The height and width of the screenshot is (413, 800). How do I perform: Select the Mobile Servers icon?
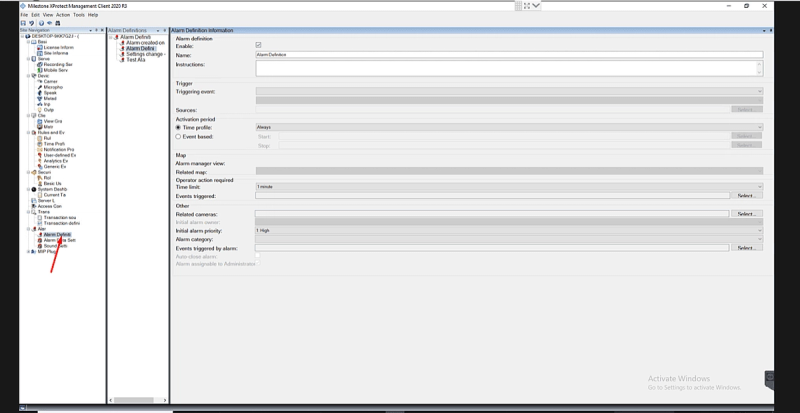[x=40, y=70]
